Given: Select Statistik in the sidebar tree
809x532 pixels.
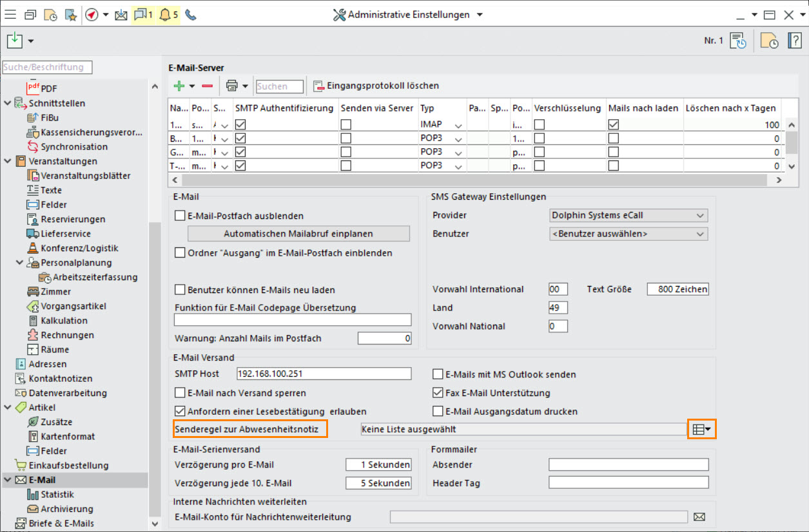Looking at the screenshot, I should 57,495.
